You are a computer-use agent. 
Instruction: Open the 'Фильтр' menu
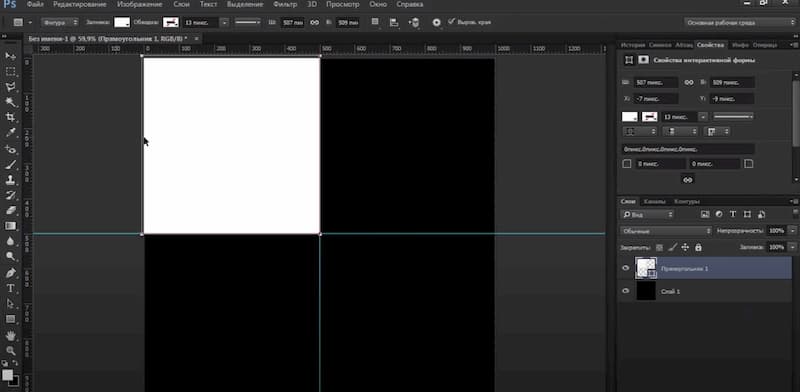tap(285, 5)
